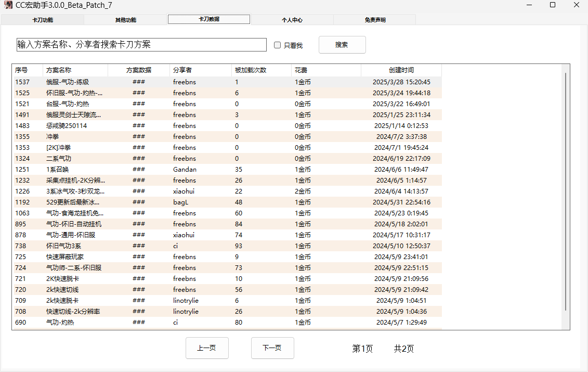Select the [2K]冲拳 scheme
Viewport: 588px width, 372px height.
point(228,148)
